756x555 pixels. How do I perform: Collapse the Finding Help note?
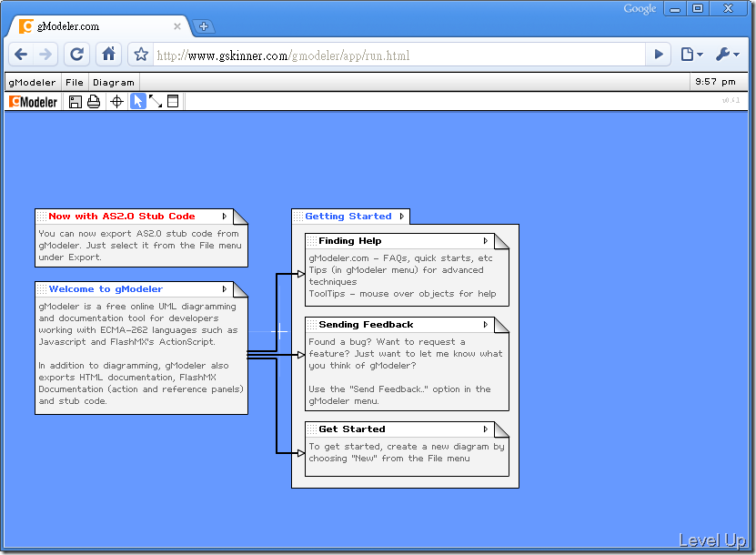(486, 240)
